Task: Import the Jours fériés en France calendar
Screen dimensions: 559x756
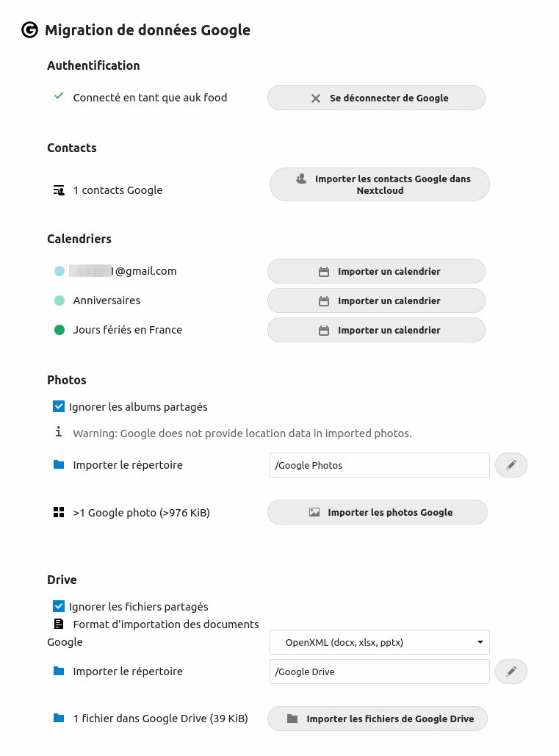Action: [376, 331]
